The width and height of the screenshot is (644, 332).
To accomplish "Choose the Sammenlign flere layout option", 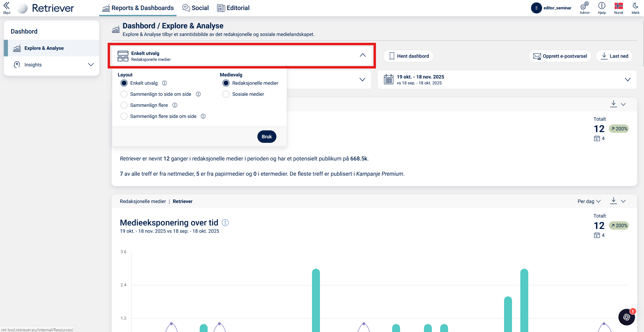I will [x=124, y=105].
